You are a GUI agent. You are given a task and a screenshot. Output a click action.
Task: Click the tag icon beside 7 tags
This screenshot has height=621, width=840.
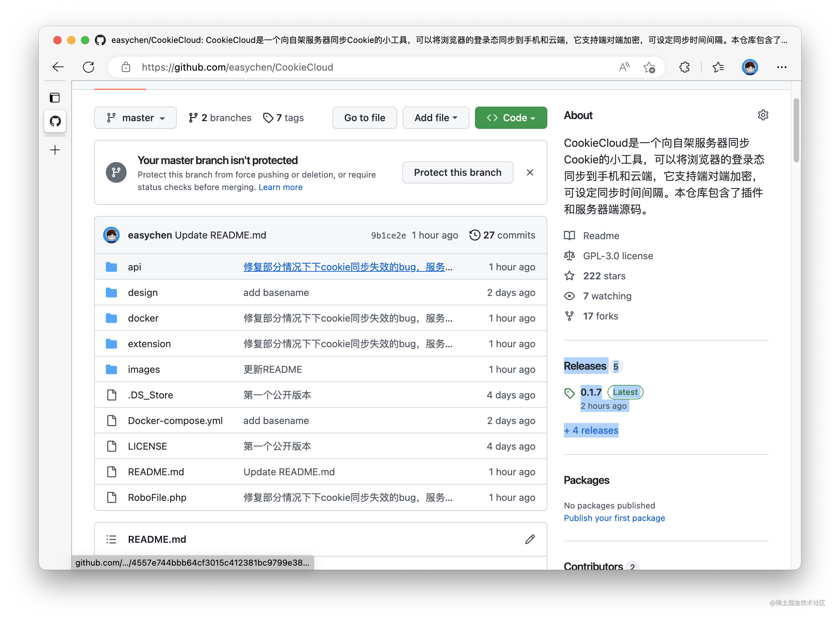(x=268, y=118)
